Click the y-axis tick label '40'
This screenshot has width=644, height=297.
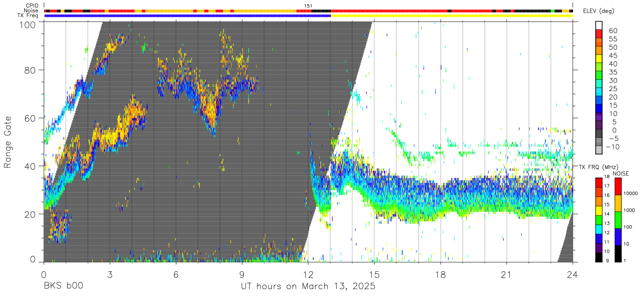(30, 166)
